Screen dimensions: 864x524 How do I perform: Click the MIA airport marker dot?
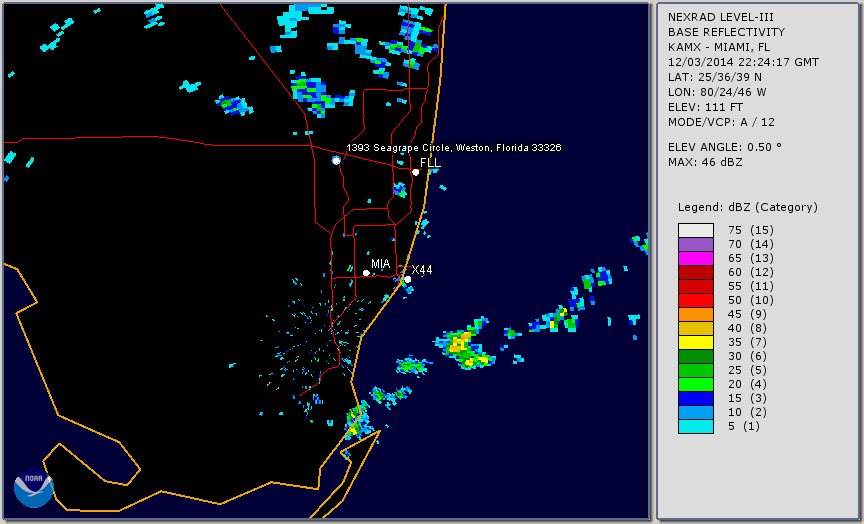366,273
